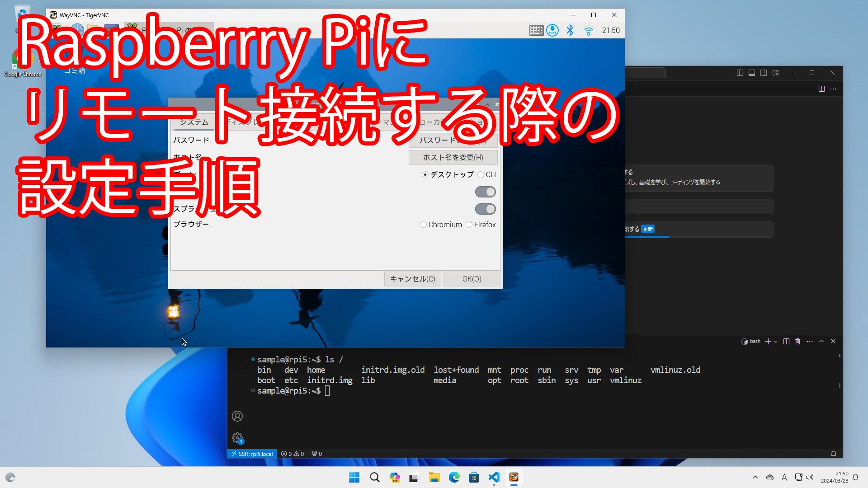The height and width of the screenshot is (488, 868).
Task: Choose Chromium as browser
Action: (441, 225)
